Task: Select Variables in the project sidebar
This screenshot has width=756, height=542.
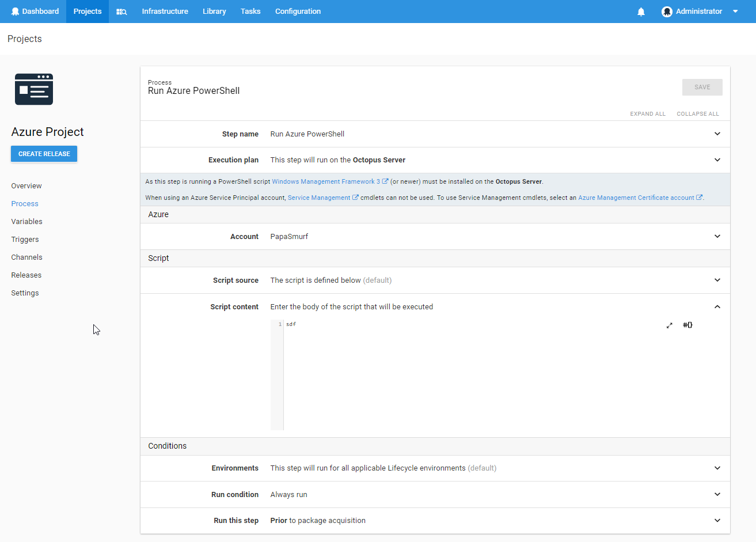Action: (x=26, y=222)
